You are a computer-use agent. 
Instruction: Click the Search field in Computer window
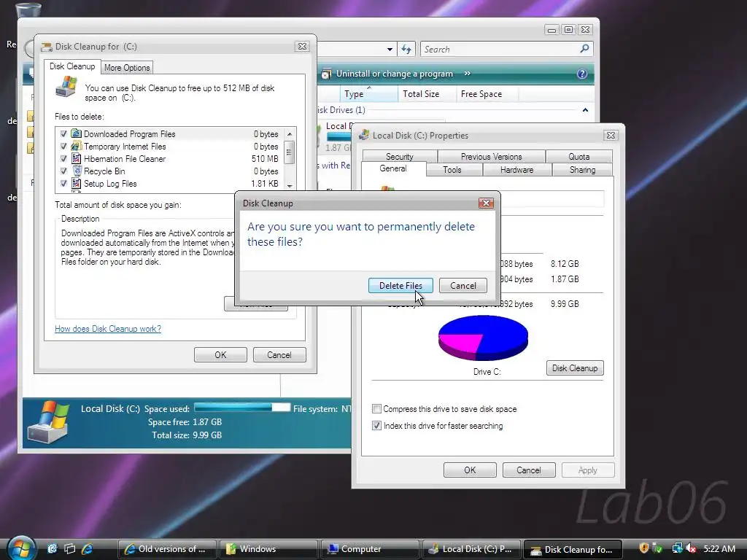pos(500,49)
